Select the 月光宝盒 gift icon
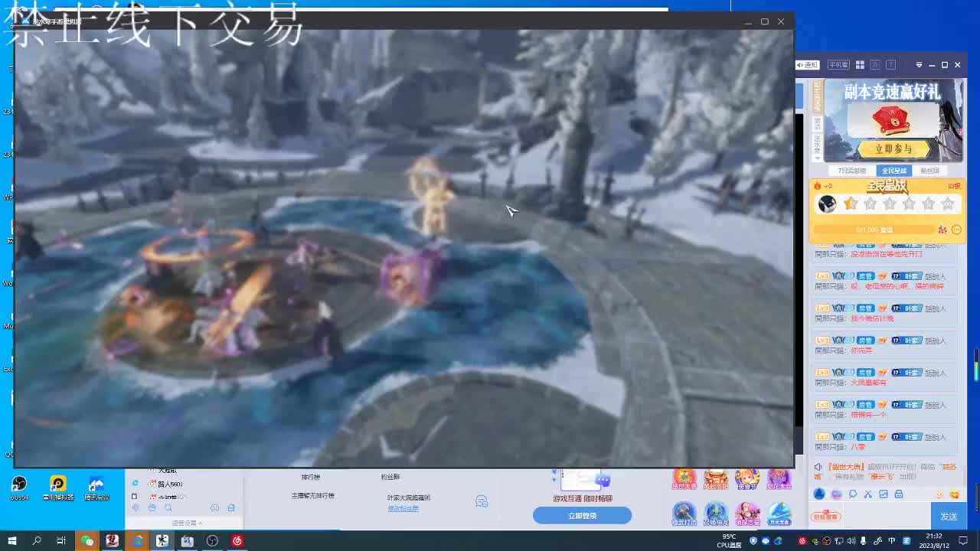980x551 pixels. pyautogui.click(x=779, y=514)
